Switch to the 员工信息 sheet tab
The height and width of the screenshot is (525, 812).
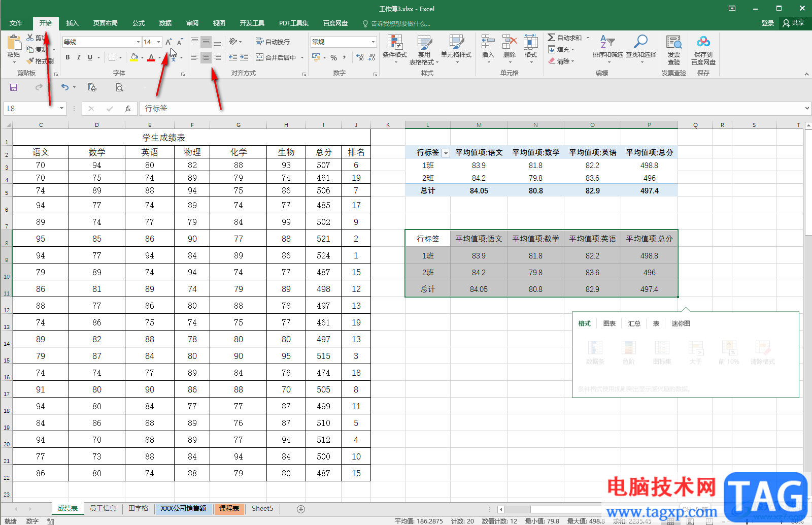[x=103, y=508]
